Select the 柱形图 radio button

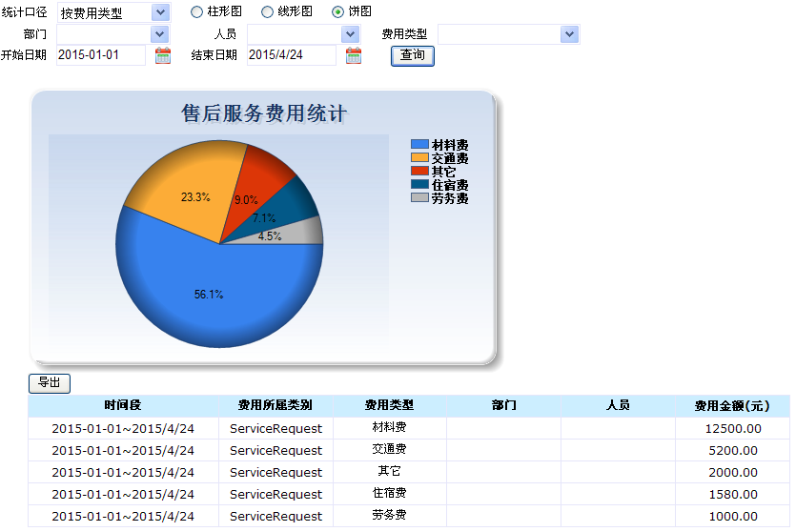[x=196, y=11]
